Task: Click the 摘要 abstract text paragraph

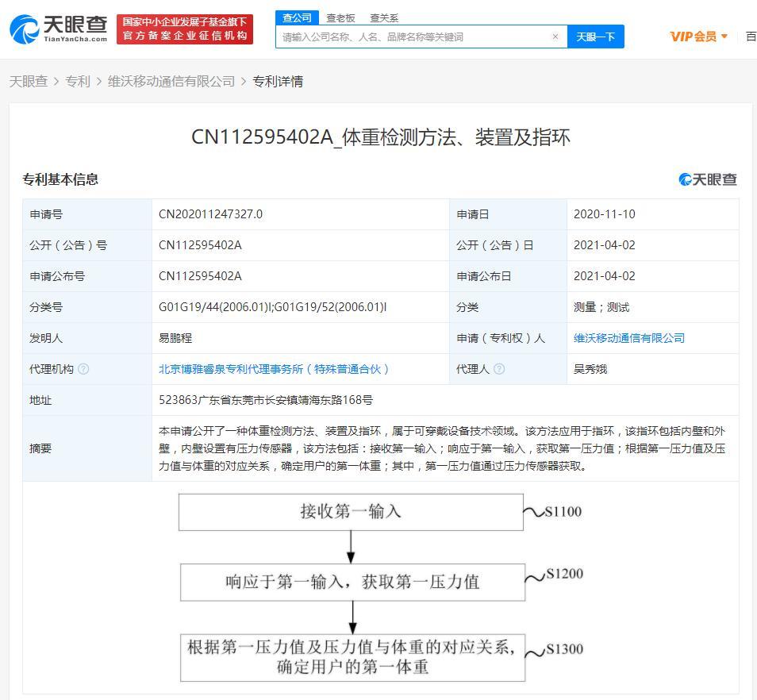Action: (442, 448)
